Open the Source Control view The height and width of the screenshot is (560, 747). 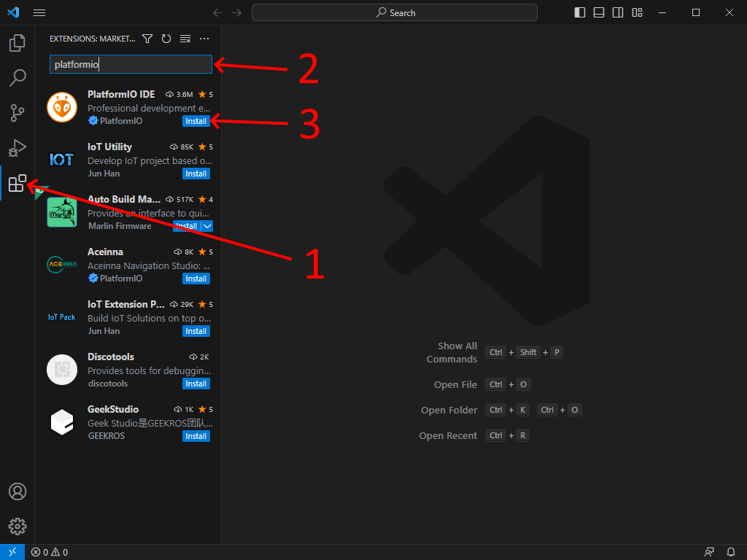click(x=18, y=113)
